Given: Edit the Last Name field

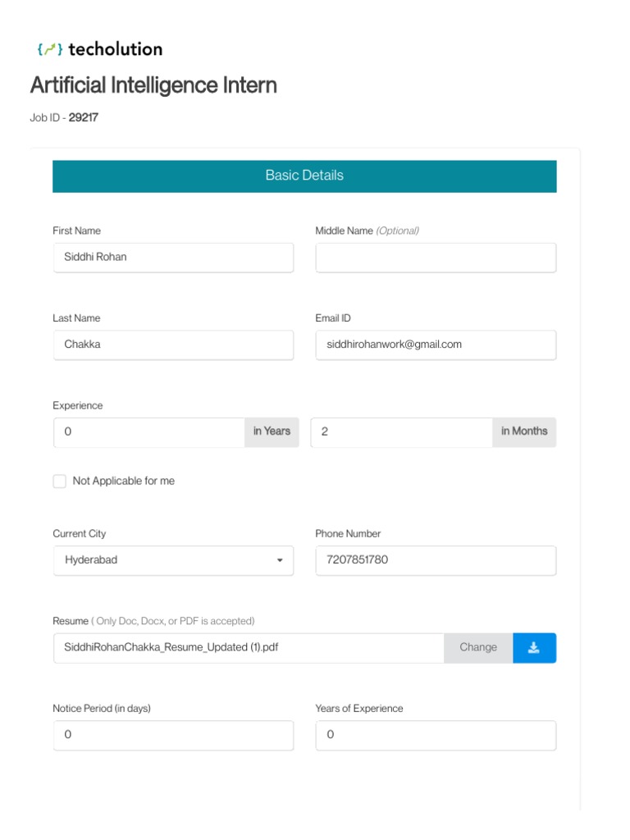Looking at the screenshot, I should point(173,345).
